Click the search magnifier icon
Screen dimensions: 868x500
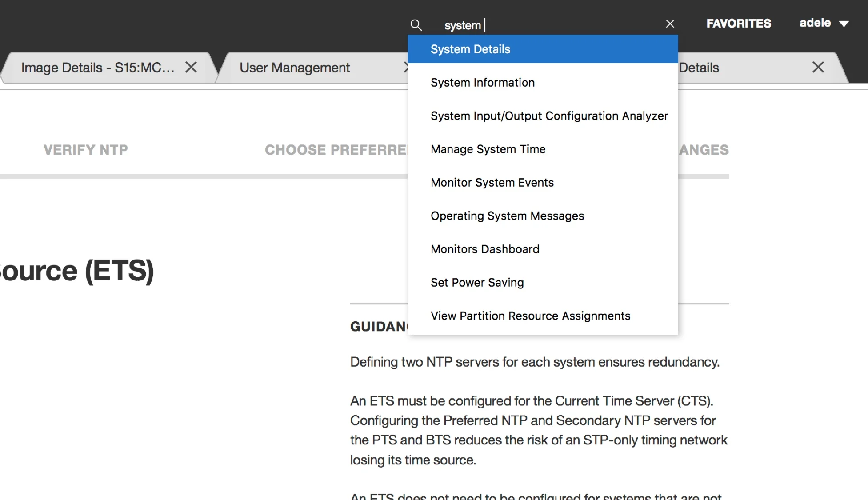[x=416, y=25]
